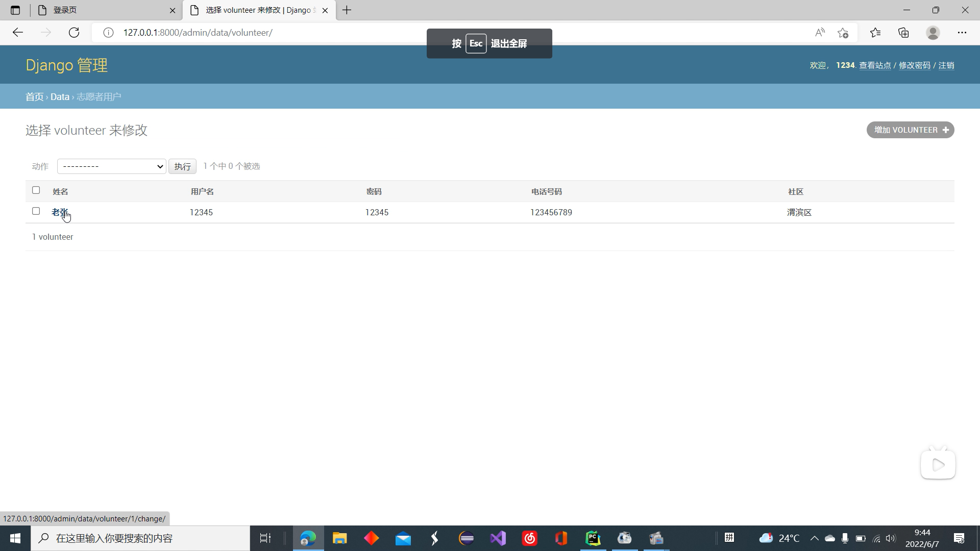Open the favorites list icon
Image resolution: width=980 pixels, height=551 pixels.
click(875, 33)
